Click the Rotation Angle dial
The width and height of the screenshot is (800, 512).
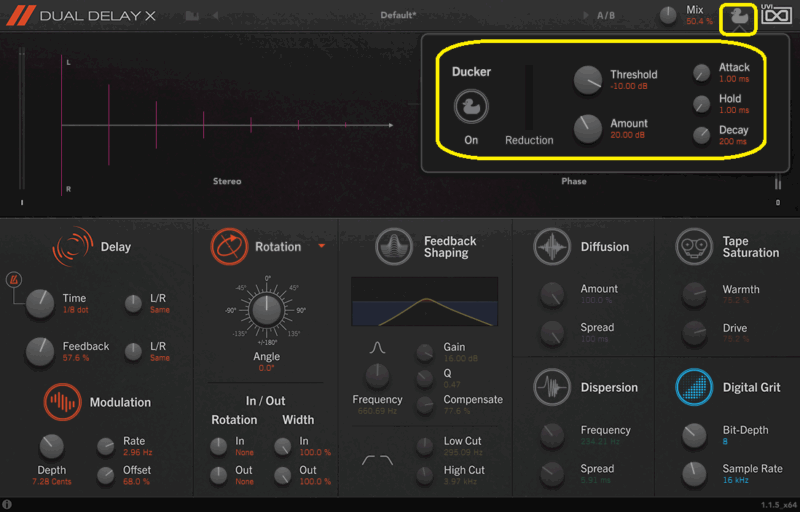[x=267, y=311]
